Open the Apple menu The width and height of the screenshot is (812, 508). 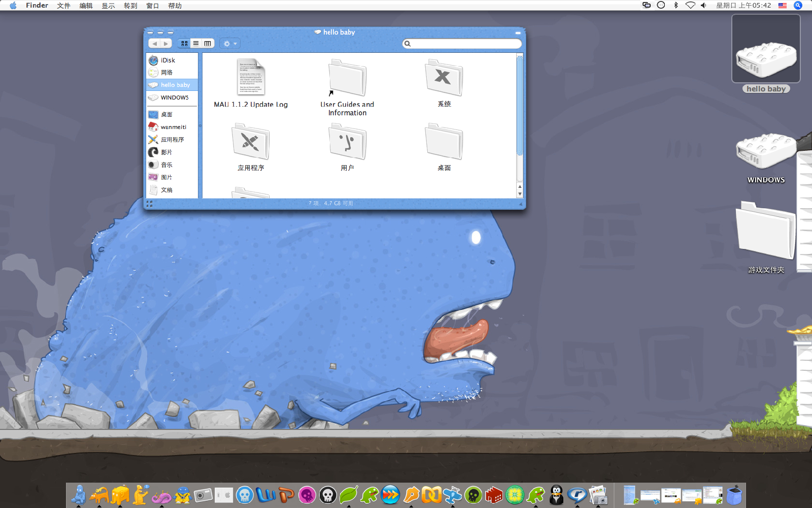[x=13, y=6]
